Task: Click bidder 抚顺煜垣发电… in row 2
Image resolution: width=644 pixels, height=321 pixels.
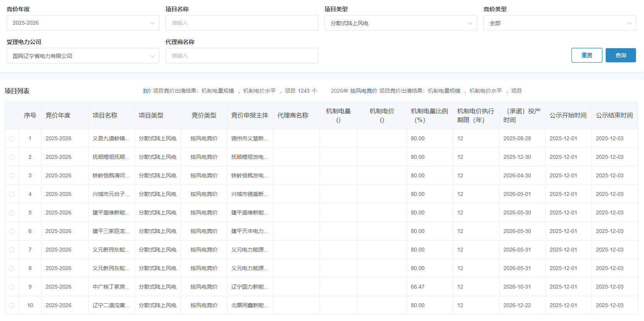Action: (x=250, y=157)
